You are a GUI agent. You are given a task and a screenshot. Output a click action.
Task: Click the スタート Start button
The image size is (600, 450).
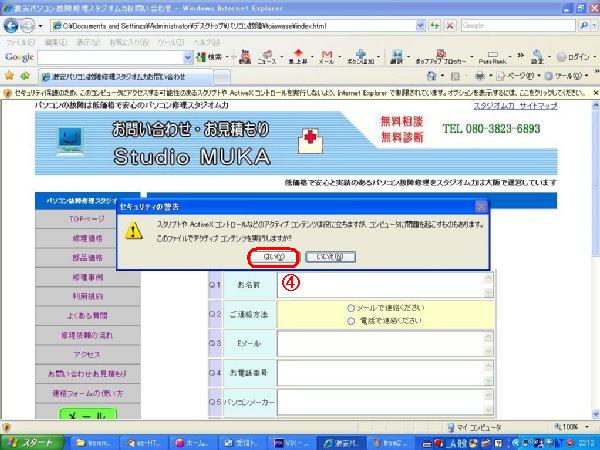click(32, 442)
